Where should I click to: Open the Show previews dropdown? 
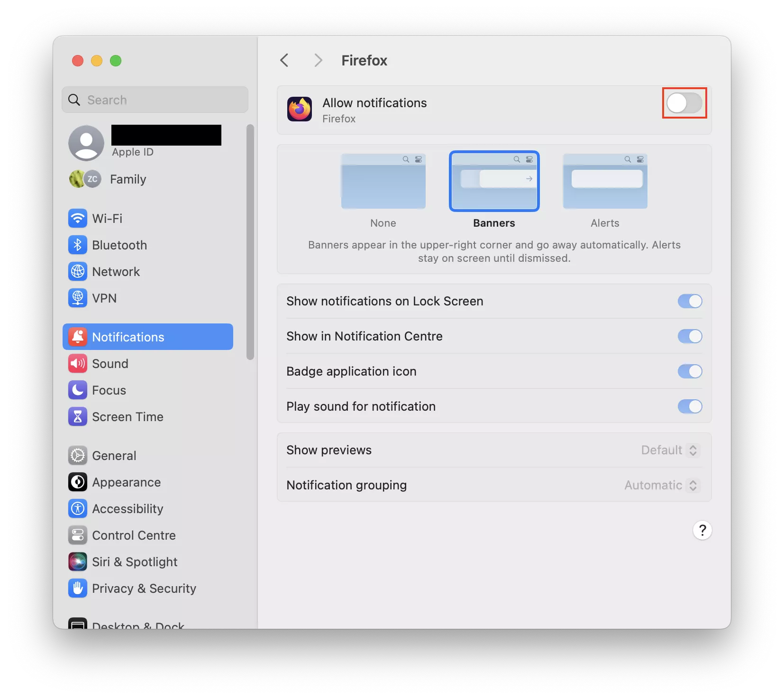click(x=670, y=450)
